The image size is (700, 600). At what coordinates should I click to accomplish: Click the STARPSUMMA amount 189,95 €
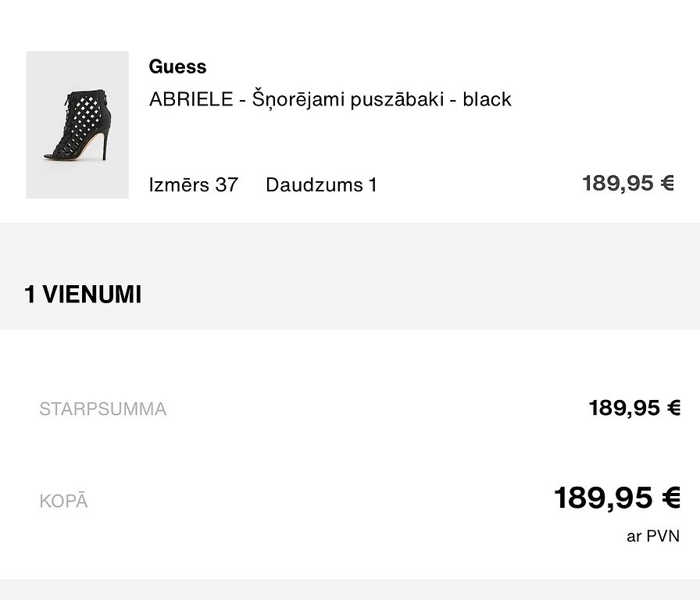click(x=634, y=408)
